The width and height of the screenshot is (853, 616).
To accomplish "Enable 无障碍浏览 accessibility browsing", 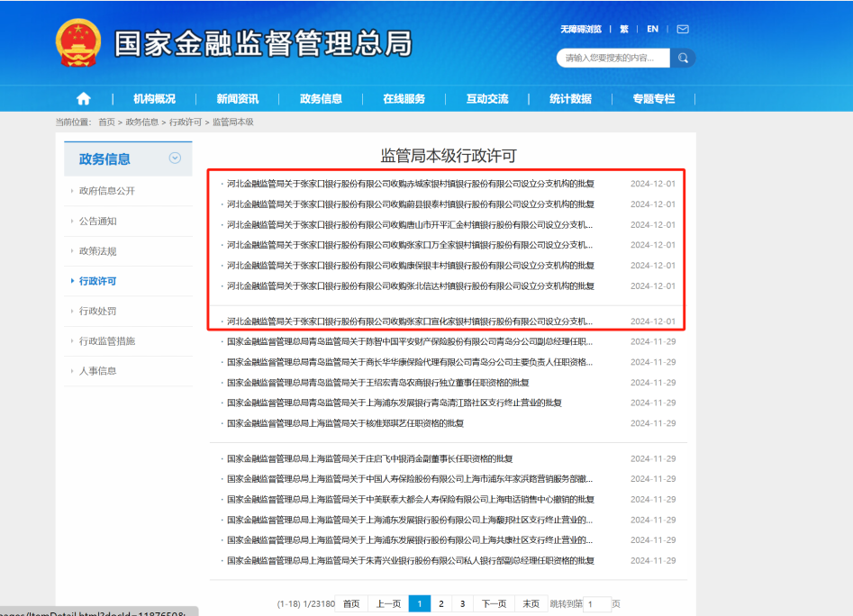I will pyautogui.click(x=581, y=28).
